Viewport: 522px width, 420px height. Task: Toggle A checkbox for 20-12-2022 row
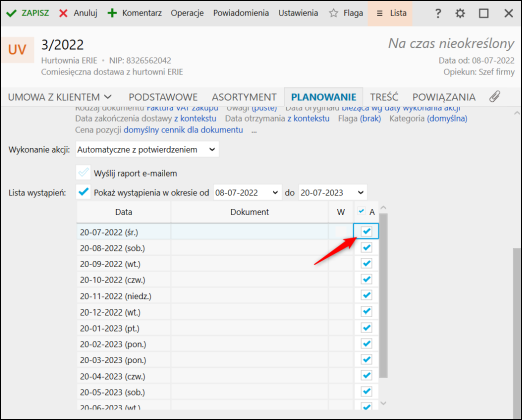click(367, 312)
